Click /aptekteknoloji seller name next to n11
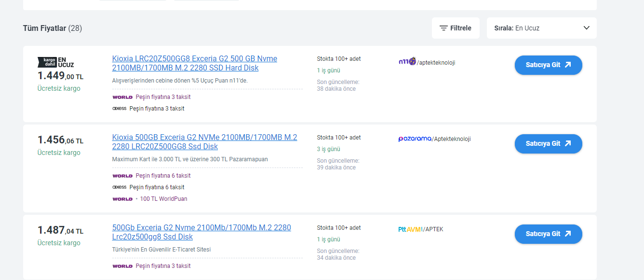644x280 pixels. (436, 63)
